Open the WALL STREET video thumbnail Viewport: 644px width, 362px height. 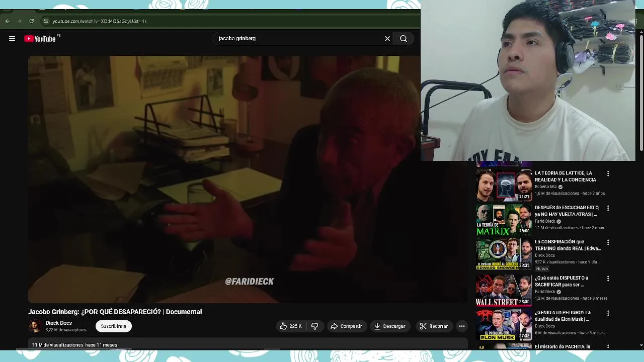(504, 290)
